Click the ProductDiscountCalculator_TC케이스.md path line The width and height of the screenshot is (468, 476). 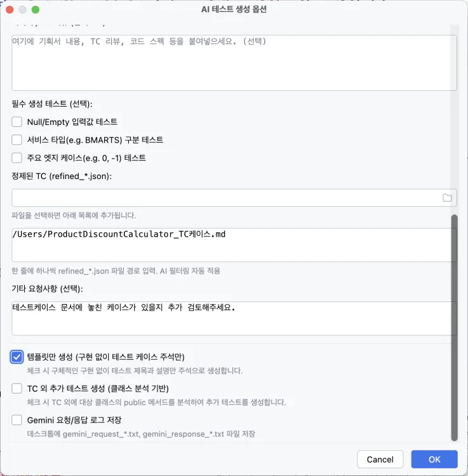point(119,234)
